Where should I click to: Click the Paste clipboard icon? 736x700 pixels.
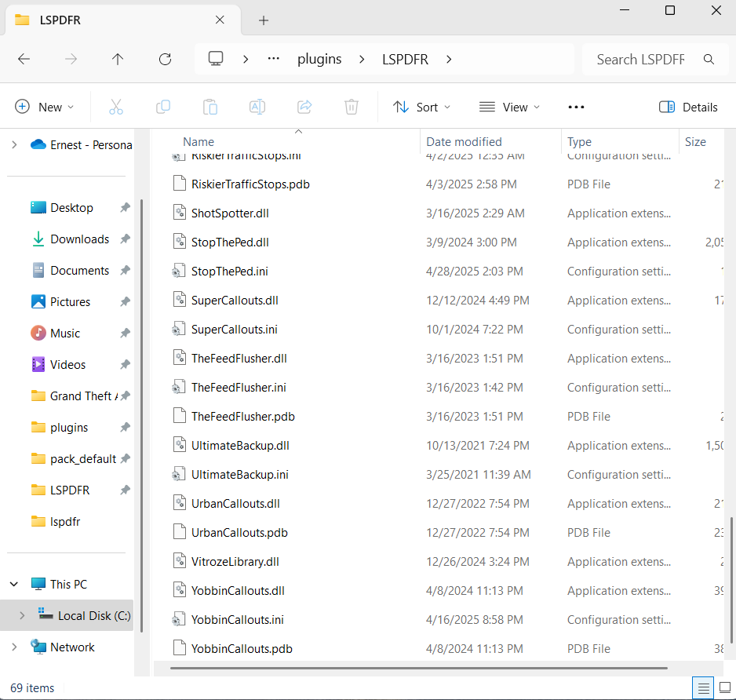coord(210,107)
